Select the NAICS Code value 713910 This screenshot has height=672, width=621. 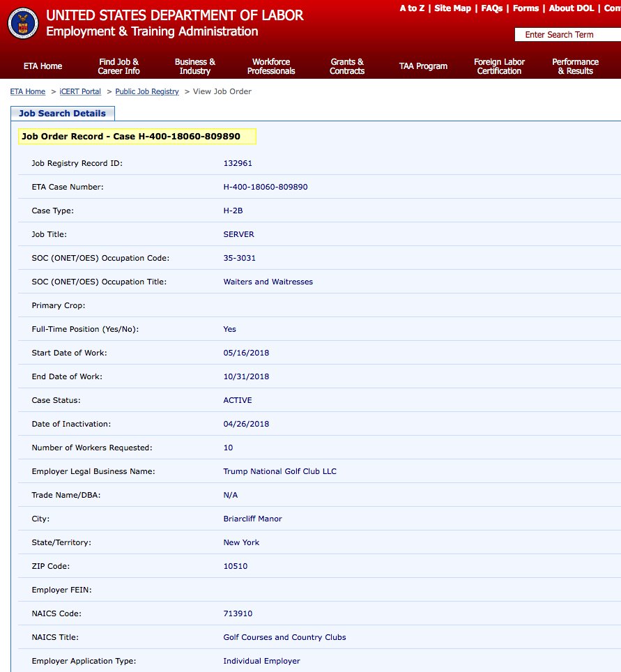[238, 613]
